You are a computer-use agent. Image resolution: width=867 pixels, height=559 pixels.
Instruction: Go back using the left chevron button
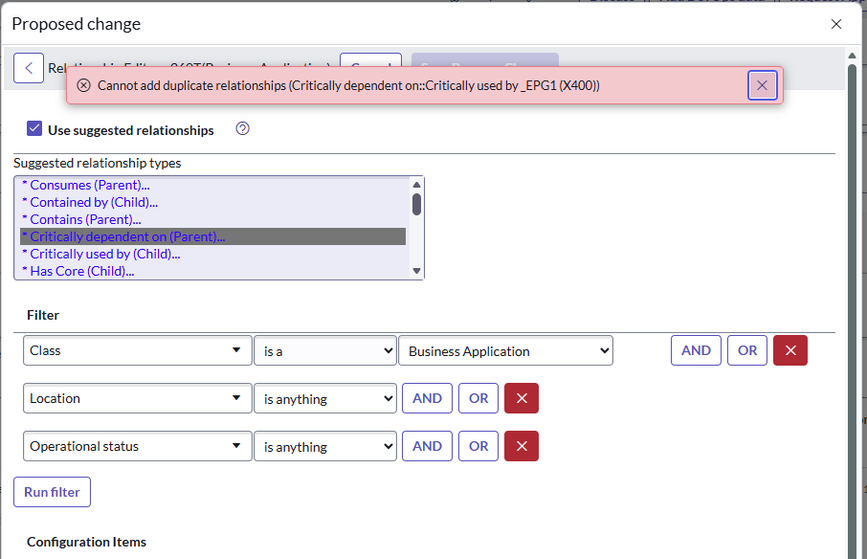[x=29, y=68]
